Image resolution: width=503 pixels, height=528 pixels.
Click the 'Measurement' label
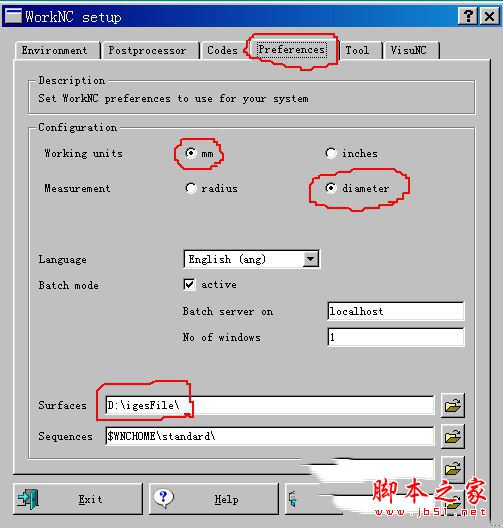[77, 188]
